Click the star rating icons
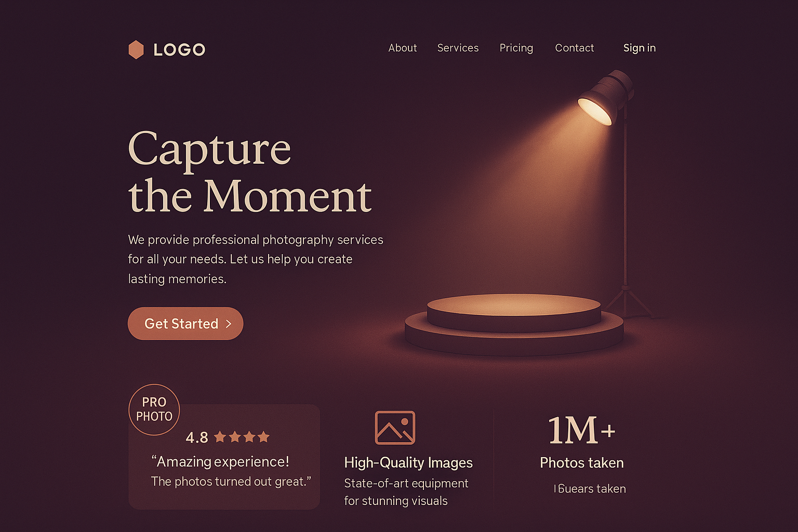This screenshot has width=798, height=532. [x=242, y=437]
